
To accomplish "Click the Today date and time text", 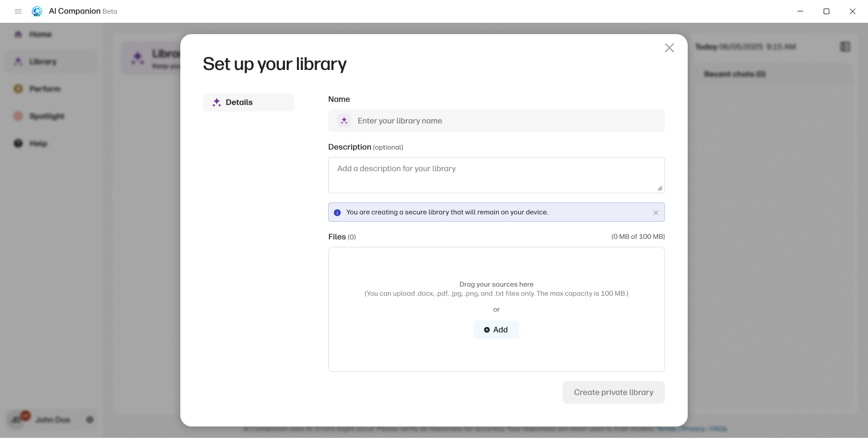I will coord(746,47).
